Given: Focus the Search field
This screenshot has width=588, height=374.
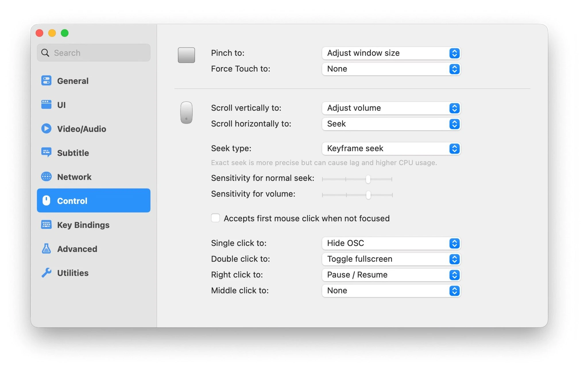Looking at the screenshot, I should pos(94,53).
